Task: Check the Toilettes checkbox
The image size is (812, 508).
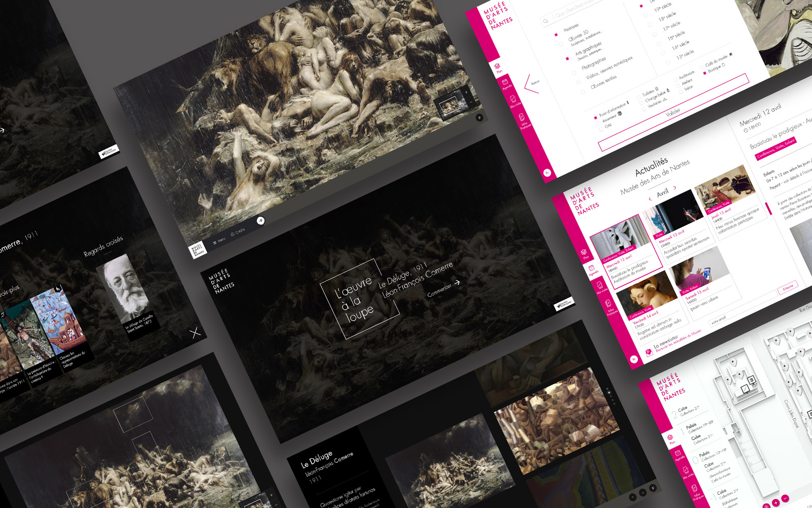Action: tap(639, 97)
